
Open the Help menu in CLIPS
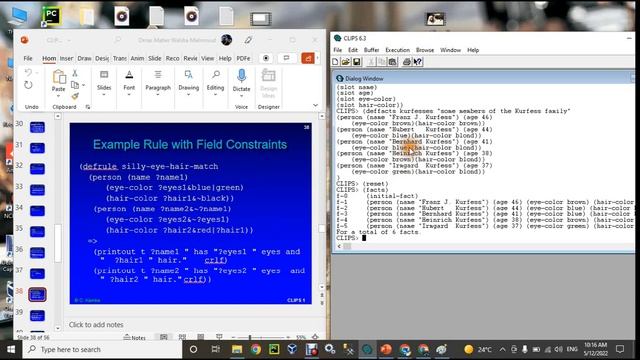473,50
